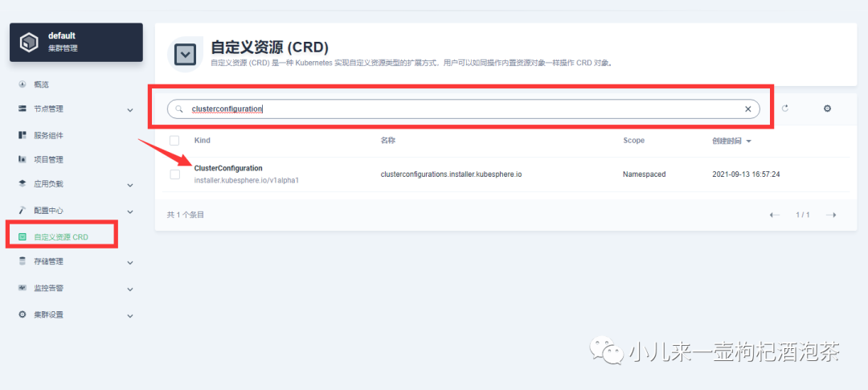The width and height of the screenshot is (868, 390).
Task: Expand the 监控告警 chevron
Action: pyautogui.click(x=130, y=289)
